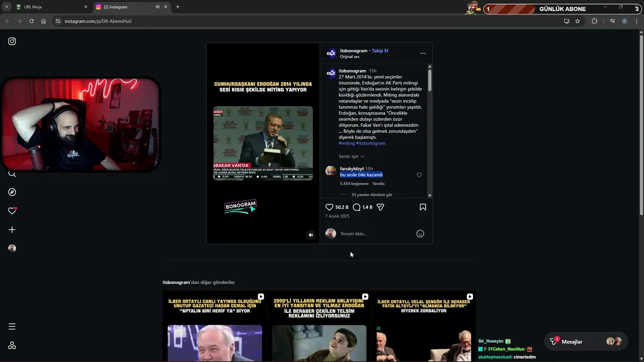This screenshot has width=644, height=362.
Task: Open itsbonogram profile from post header
Action: point(354,51)
